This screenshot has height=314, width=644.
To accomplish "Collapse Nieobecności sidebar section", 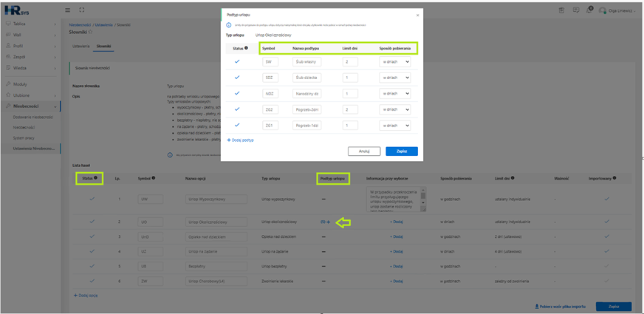I will pos(31,106).
